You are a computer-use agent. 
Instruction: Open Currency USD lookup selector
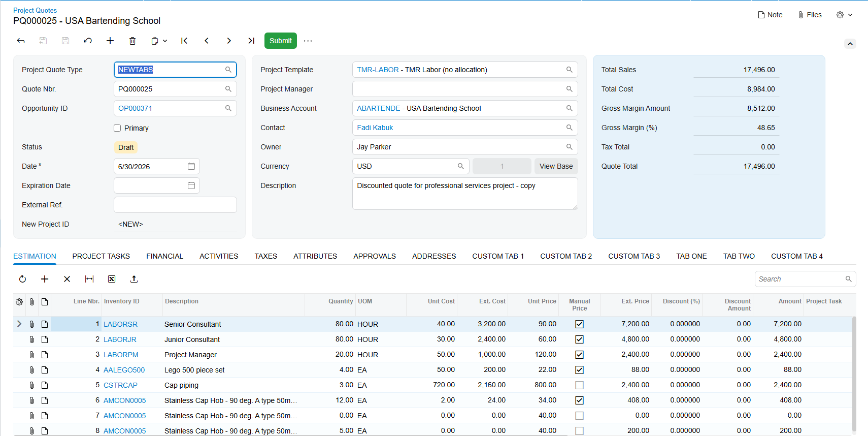(461, 166)
